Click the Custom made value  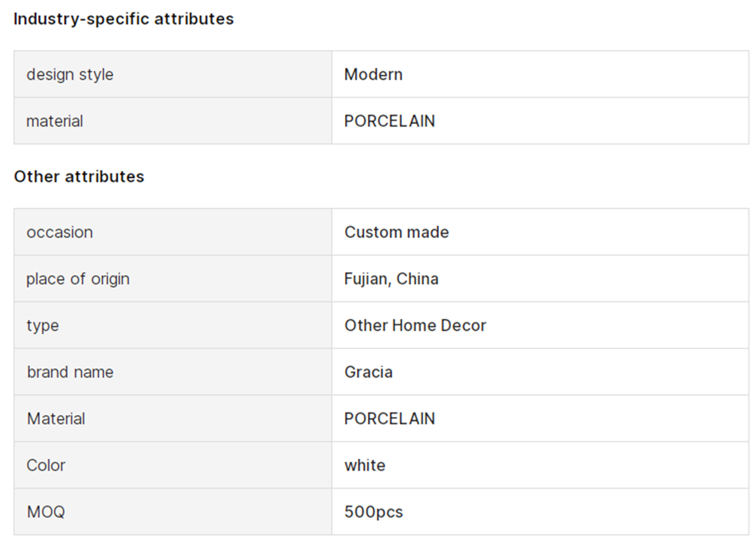click(396, 232)
